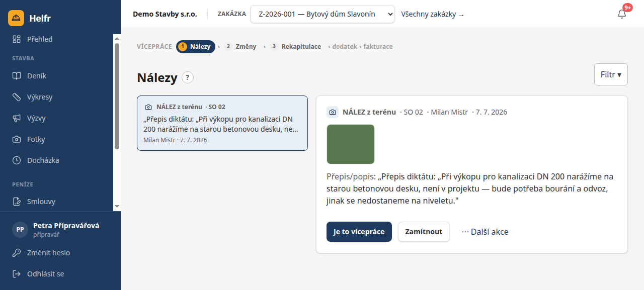
Task: Click the sidebar scroll down arrow
Action: [117, 207]
